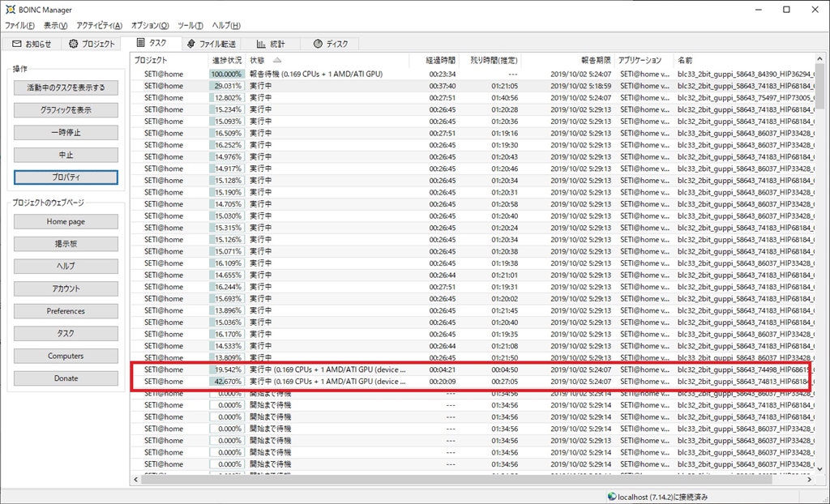This screenshot has height=504, width=830.
Task: Sort by the プロジェクト column header
Action: (x=169, y=60)
